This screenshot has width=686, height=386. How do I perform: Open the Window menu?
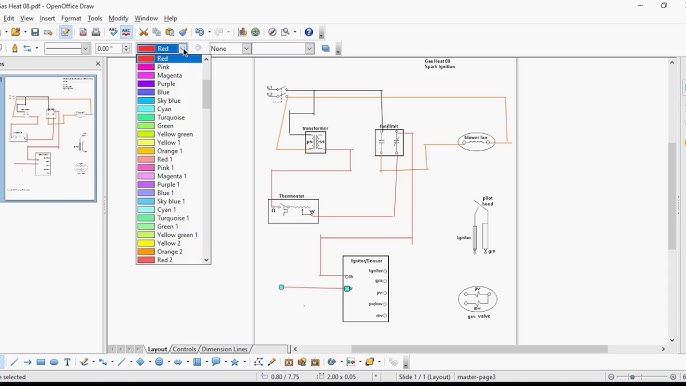point(146,18)
